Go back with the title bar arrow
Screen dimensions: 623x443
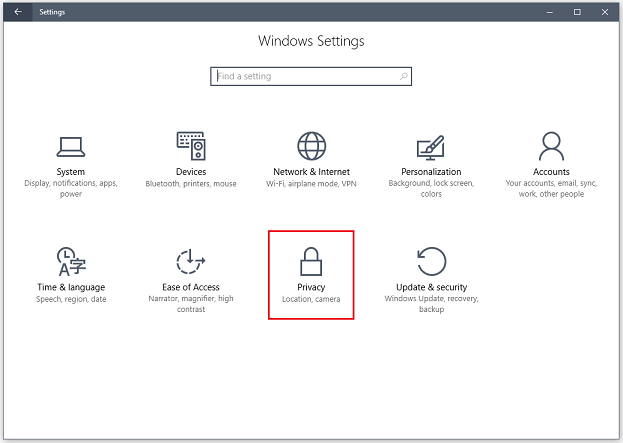(17, 12)
